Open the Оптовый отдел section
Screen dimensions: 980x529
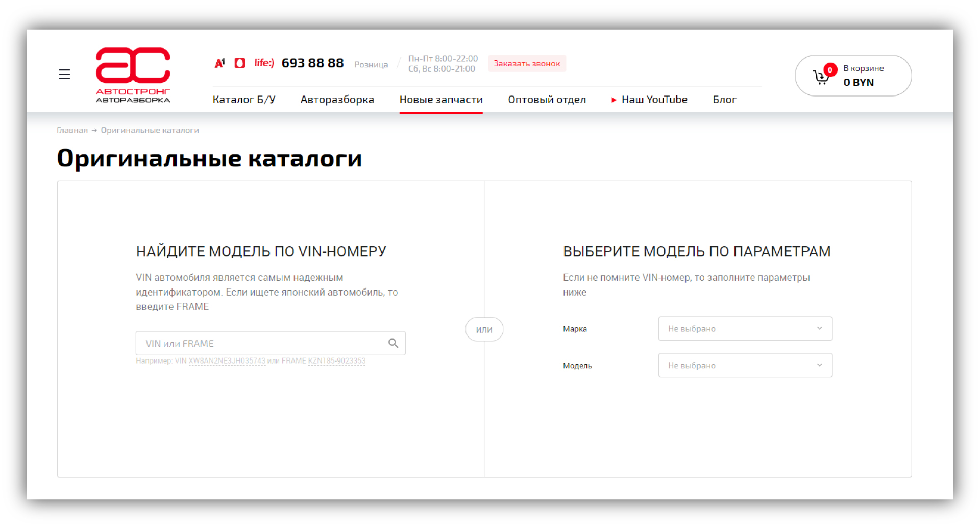click(547, 100)
